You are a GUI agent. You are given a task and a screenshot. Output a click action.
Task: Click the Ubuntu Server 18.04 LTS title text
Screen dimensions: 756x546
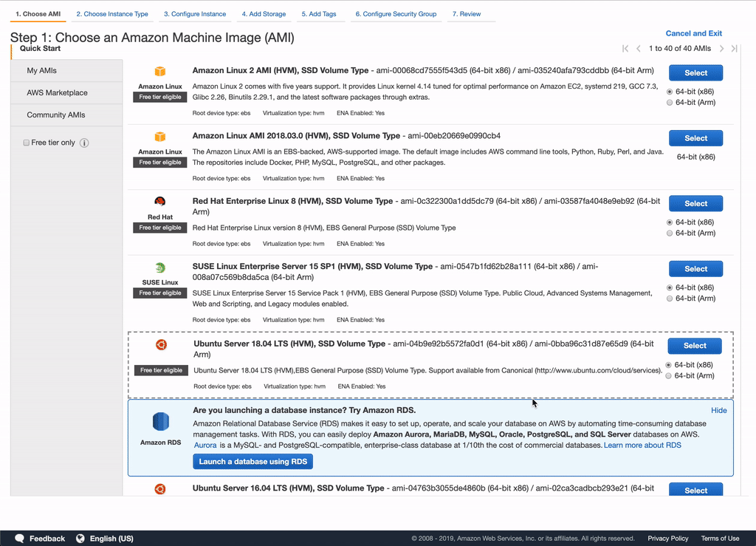point(289,344)
